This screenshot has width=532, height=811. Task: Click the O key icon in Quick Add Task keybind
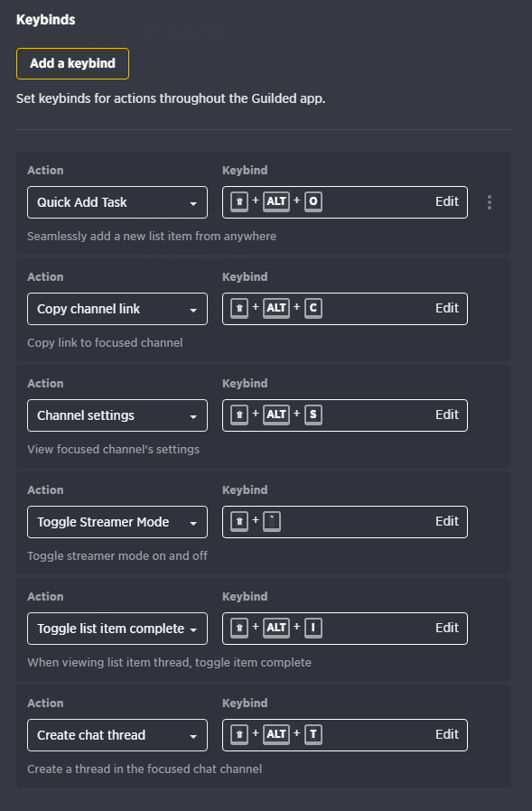[x=313, y=201]
